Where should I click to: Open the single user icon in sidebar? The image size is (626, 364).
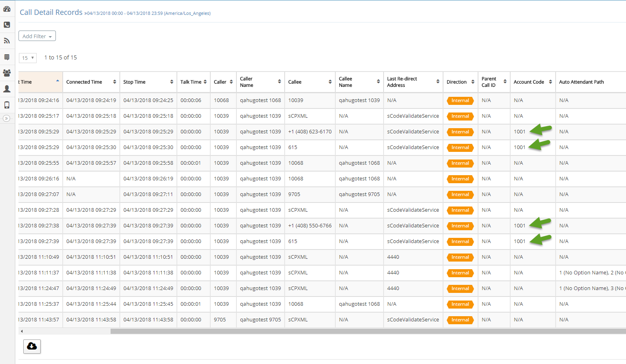[x=7, y=89]
